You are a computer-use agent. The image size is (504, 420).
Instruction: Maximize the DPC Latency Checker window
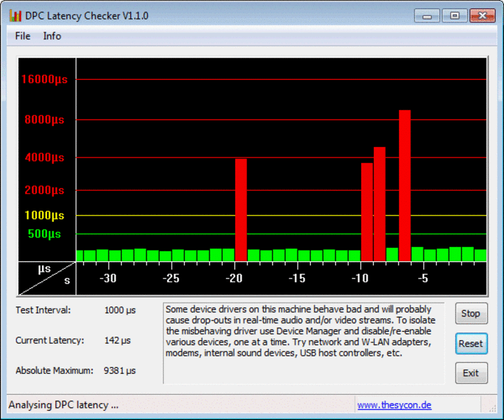pos(454,15)
